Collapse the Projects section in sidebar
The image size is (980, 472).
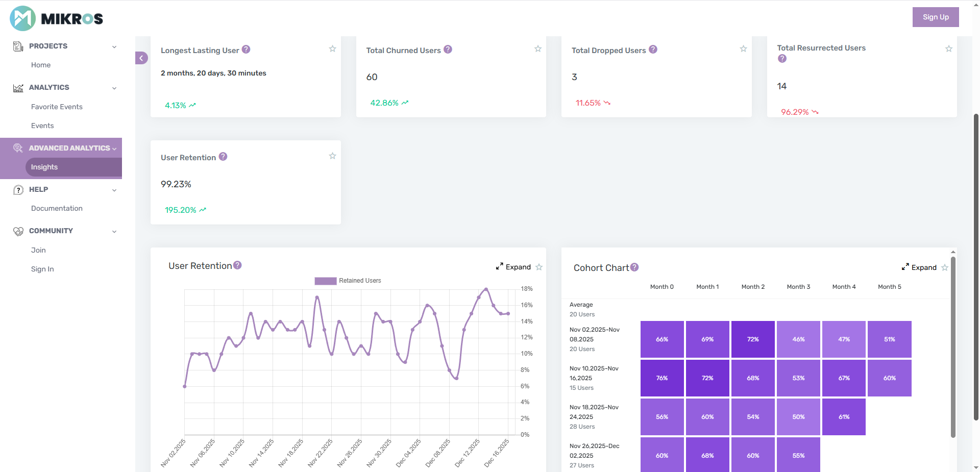click(113, 46)
